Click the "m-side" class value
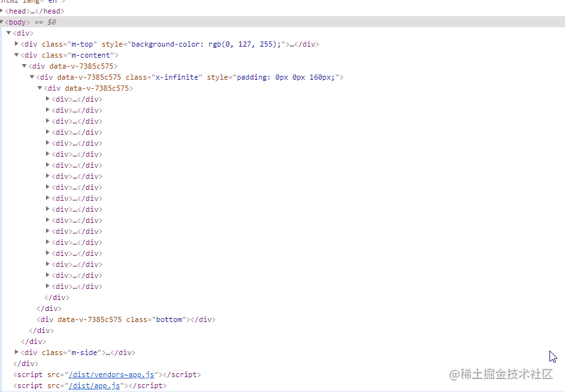The width and height of the screenshot is (565, 392). click(x=84, y=352)
